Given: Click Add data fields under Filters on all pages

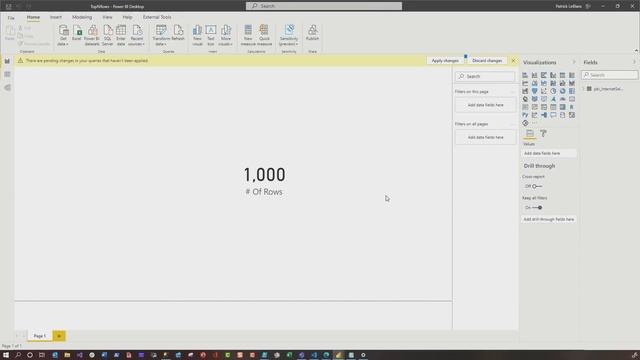Looking at the screenshot, I should [486, 137].
